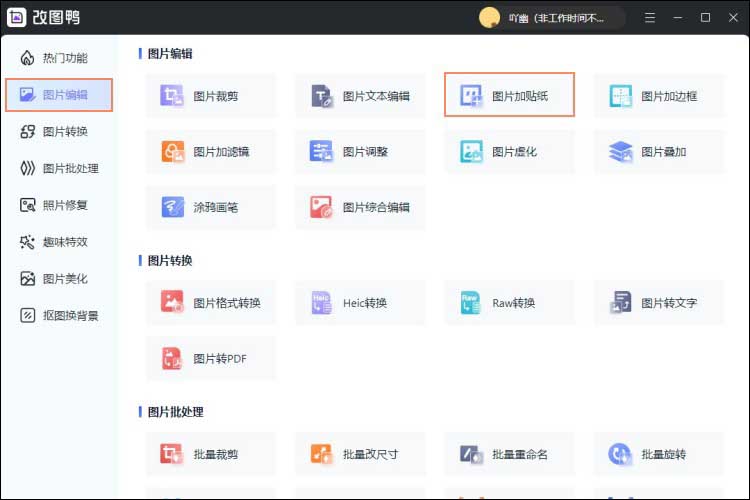Viewport: 750px width, 500px height.
Task: Click the 图片转PDF label
Action: [220, 359]
